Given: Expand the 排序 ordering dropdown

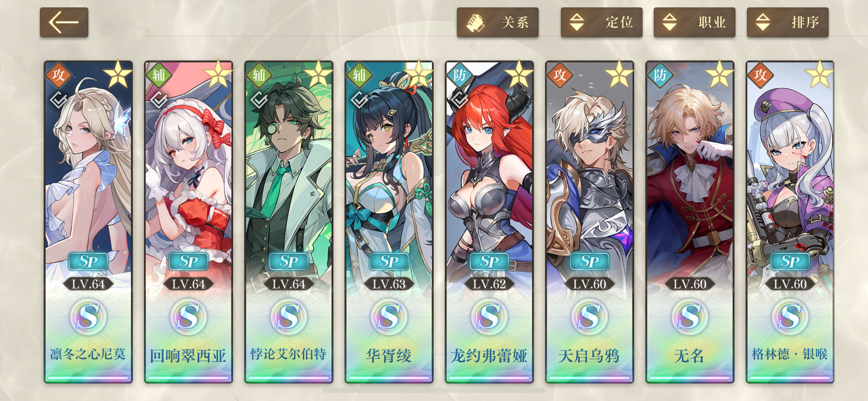Looking at the screenshot, I should (x=788, y=22).
